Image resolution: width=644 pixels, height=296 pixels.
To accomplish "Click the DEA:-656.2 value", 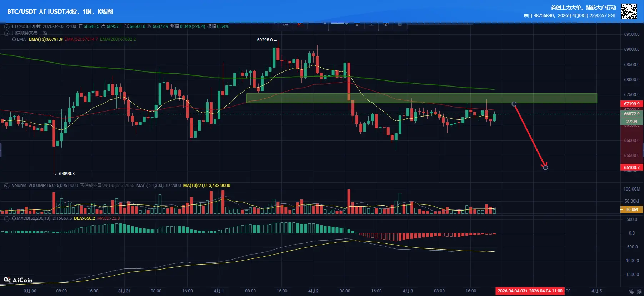I will (x=84, y=218).
